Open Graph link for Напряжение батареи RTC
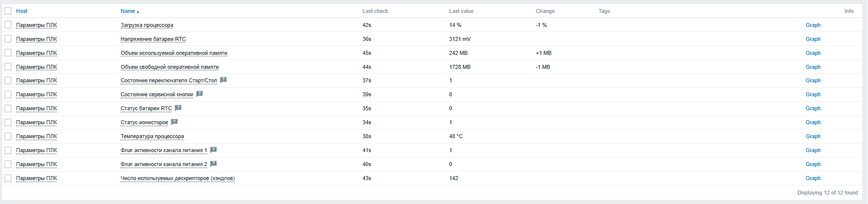 tap(813, 39)
